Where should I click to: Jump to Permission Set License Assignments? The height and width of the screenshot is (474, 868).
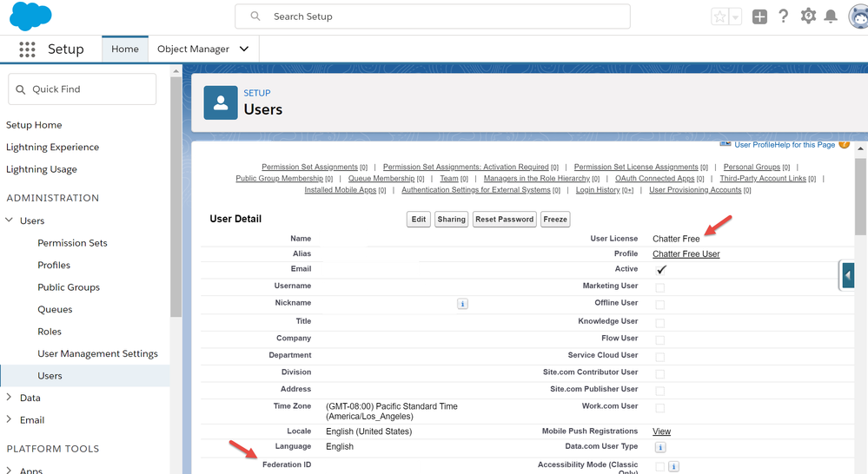click(636, 167)
